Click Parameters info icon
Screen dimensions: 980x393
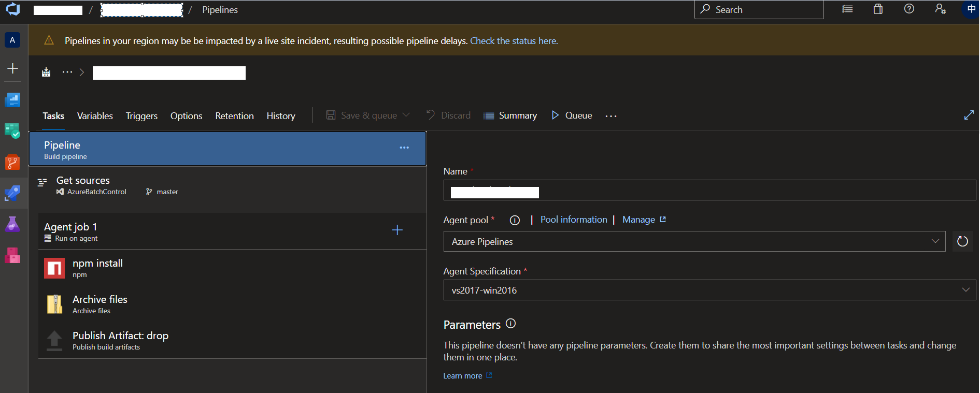[x=510, y=324]
